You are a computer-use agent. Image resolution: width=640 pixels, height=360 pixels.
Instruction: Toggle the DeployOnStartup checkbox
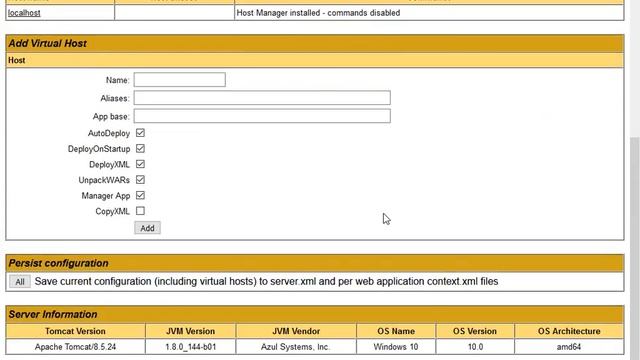[140, 149]
